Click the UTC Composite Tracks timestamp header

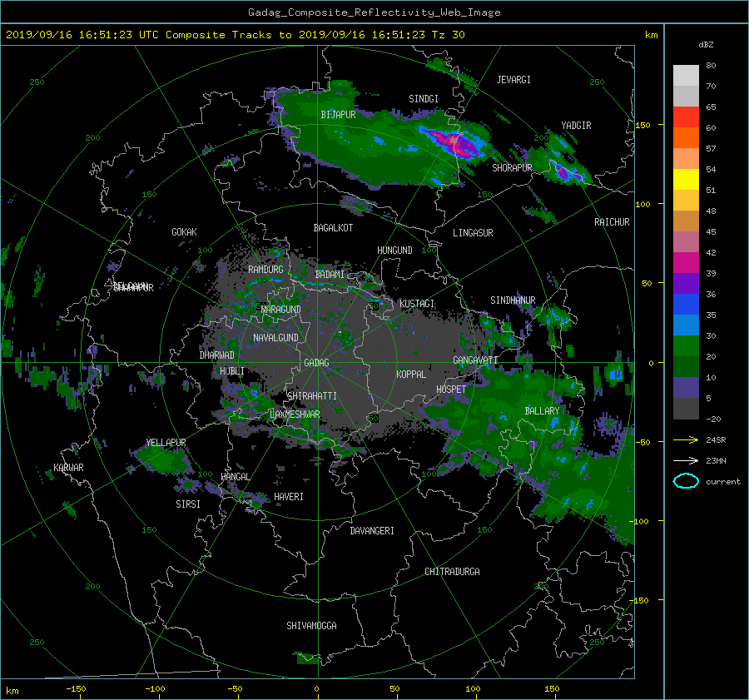coord(235,35)
